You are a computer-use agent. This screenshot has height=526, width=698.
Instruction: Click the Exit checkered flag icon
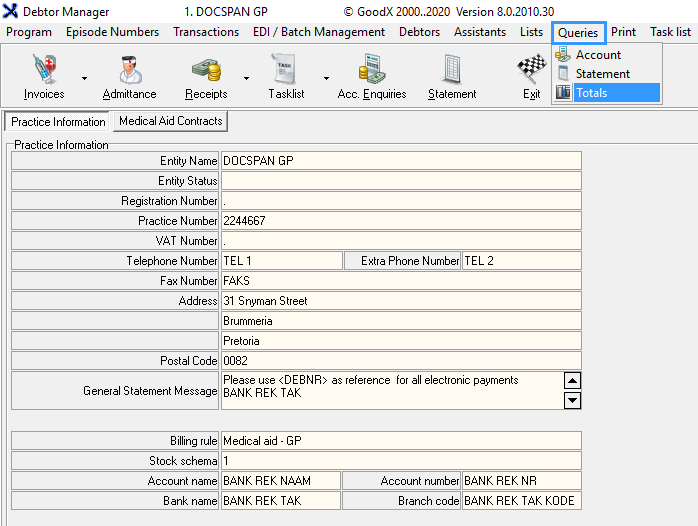531,72
